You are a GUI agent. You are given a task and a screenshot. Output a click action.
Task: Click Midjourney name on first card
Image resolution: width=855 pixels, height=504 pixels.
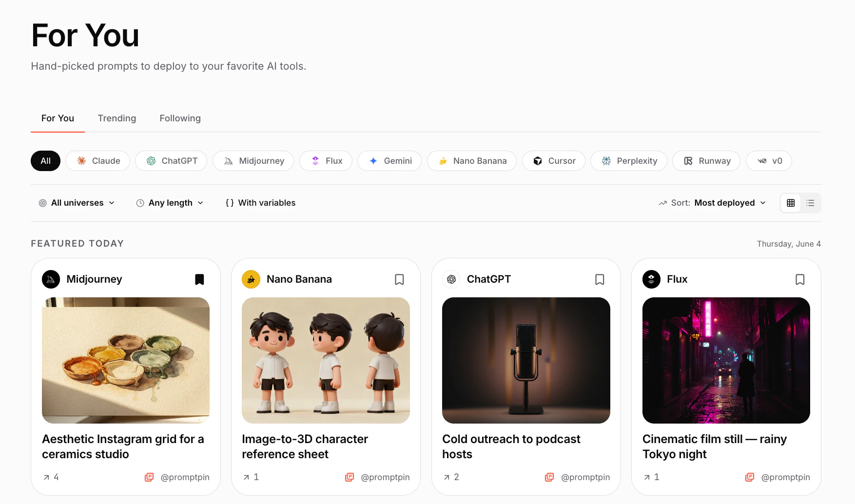coord(94,279)
